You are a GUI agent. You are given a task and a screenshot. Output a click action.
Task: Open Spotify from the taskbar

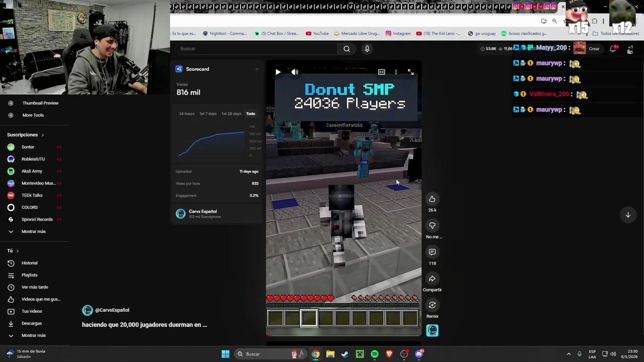[374, 354]
